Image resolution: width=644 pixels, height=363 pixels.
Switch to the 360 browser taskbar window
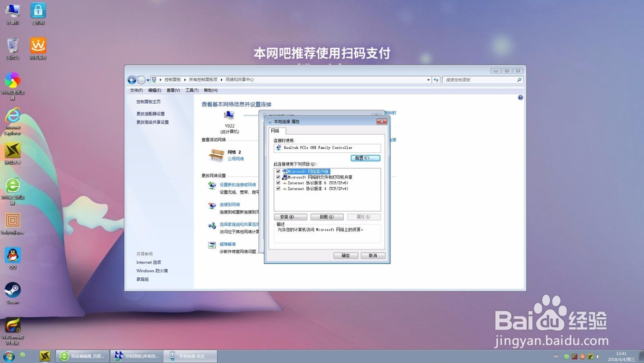pyautogui.click(x=82, y=356)
